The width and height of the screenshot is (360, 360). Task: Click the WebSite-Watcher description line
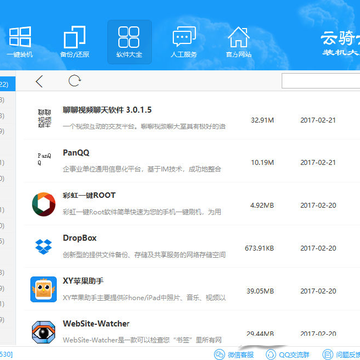(x=142, y=340)
